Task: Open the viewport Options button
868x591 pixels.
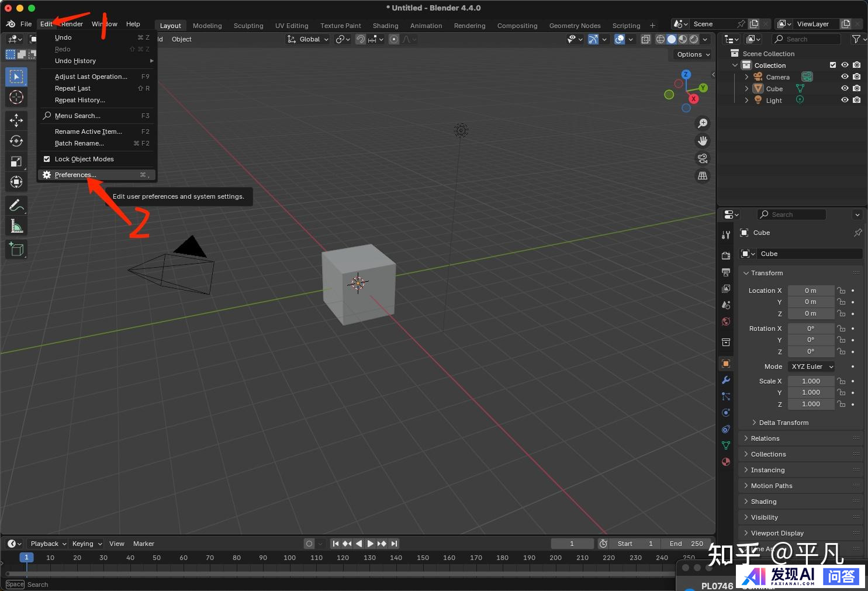Action: [693, 54]
